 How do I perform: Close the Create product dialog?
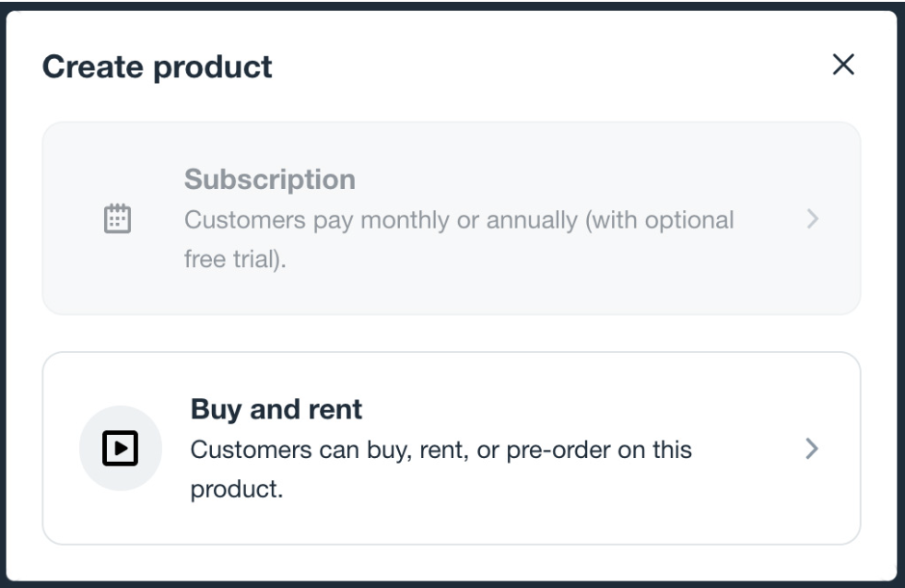click(842, 65)
